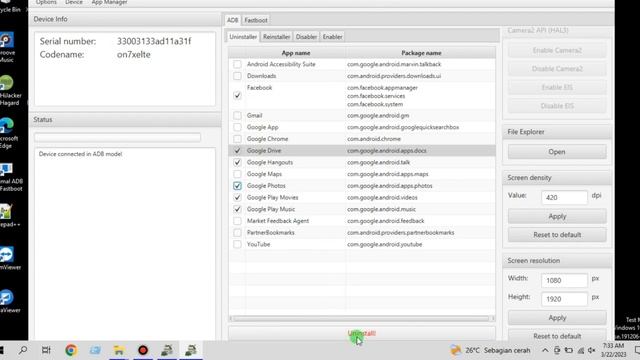Viewport: 640px width, 360px height.
Task: Open the App Manager menu
Action: (109, 2)
